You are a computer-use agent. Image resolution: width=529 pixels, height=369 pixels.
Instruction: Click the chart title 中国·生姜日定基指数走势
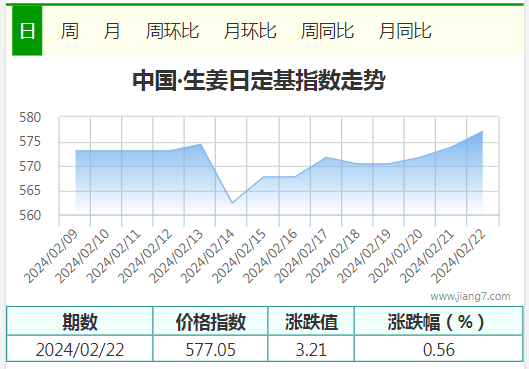coord(259,80)
